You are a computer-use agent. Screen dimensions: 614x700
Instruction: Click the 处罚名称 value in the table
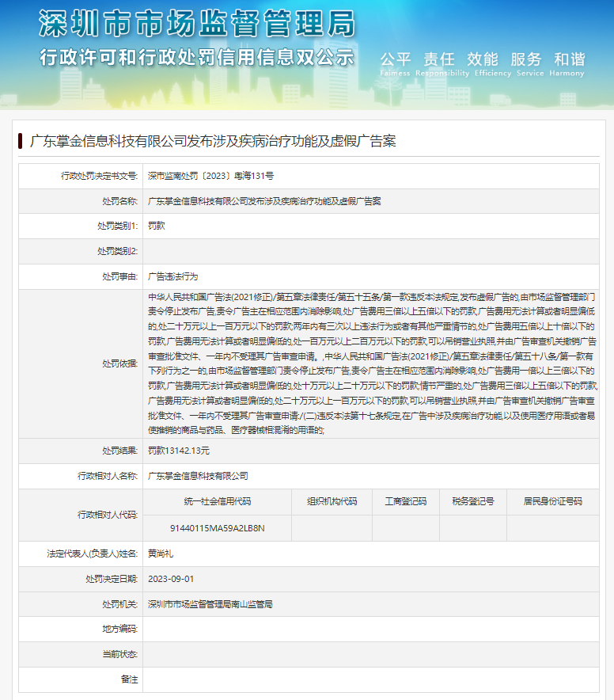point(264,201)
